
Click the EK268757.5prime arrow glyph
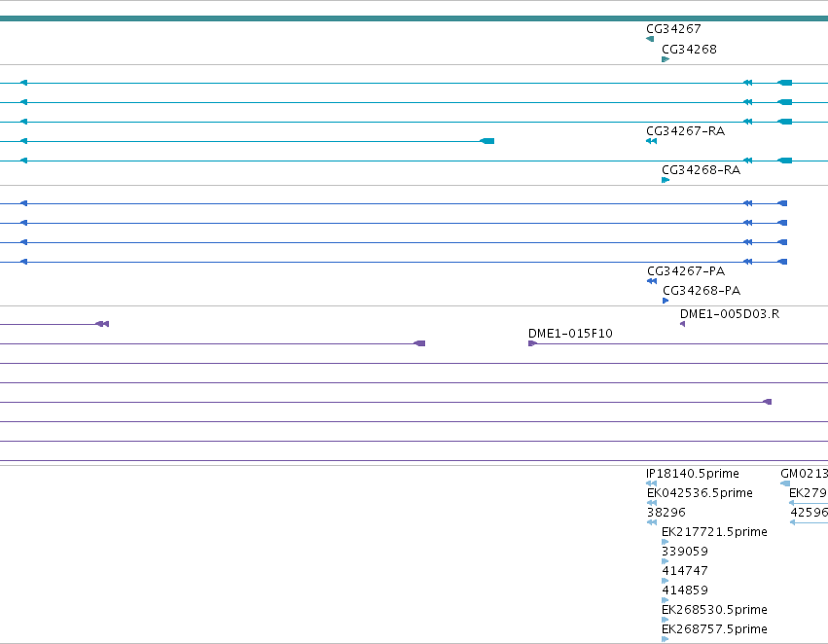(x=666, y=640)
